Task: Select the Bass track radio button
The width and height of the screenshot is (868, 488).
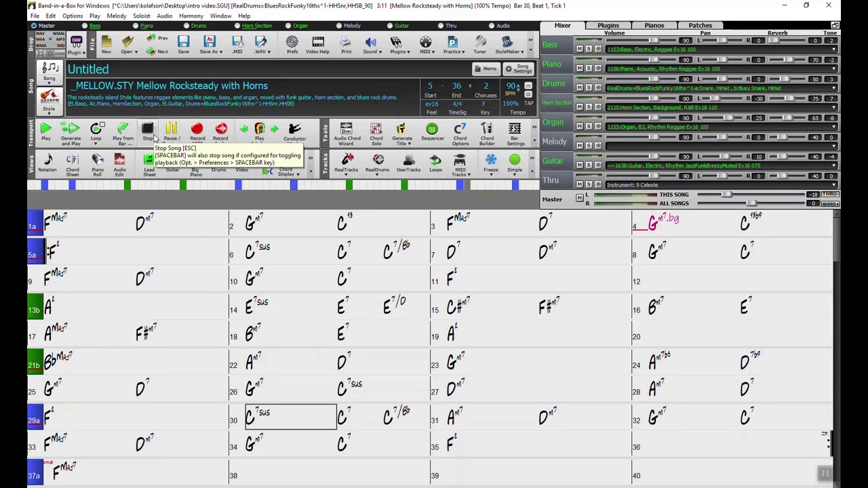Action: coord(86,26)
